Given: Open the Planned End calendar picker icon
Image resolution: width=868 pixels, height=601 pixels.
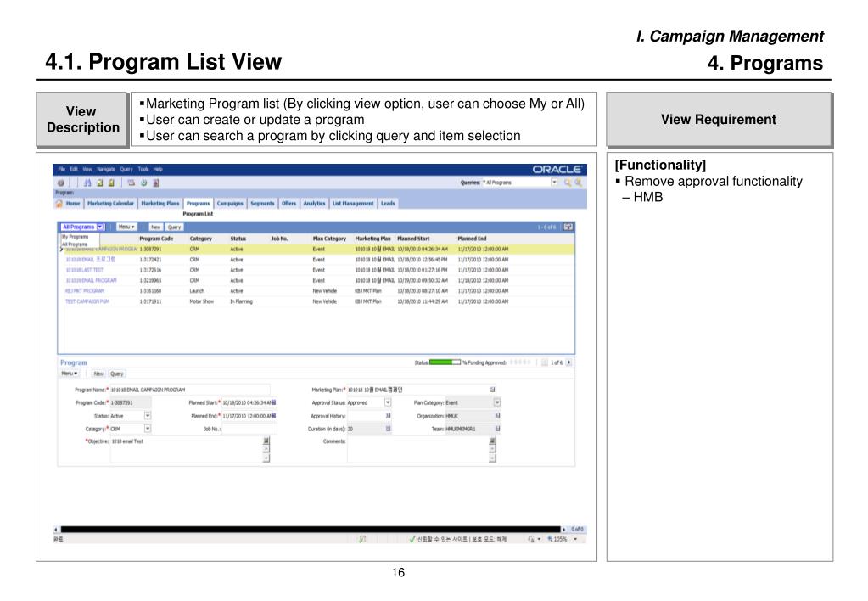Looking at the screenshot, I should coord(273,416).
